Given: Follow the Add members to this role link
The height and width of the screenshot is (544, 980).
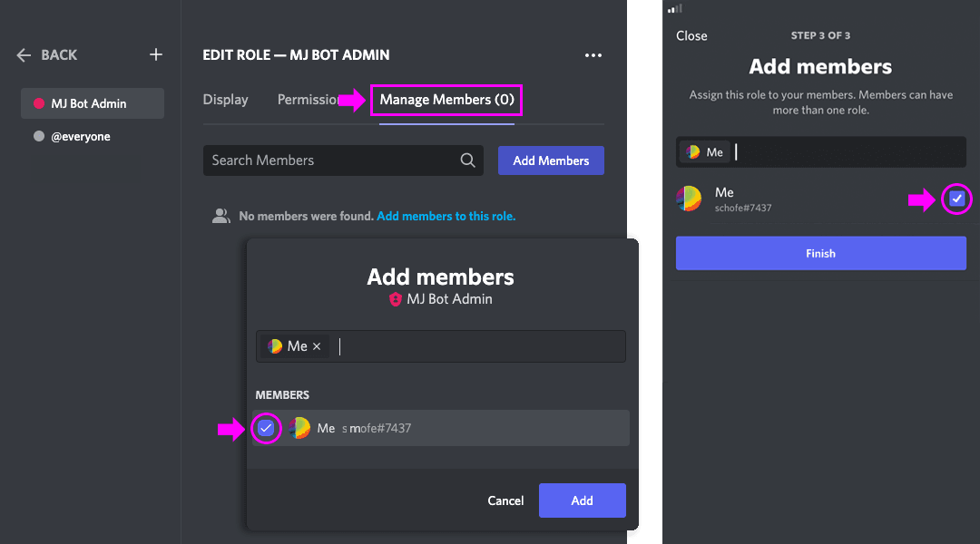Looking at the screenshot, I should (446, 216).
